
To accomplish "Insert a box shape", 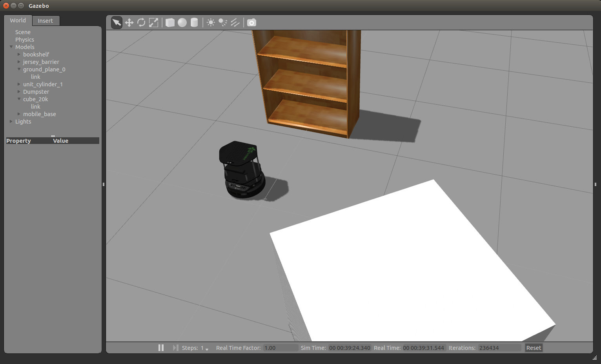I will coord(170,23).
